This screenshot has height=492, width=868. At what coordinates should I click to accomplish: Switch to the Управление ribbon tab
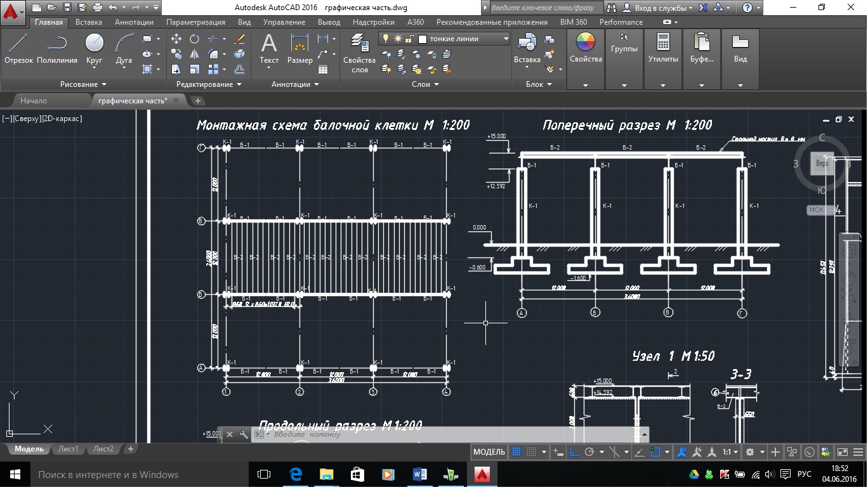tap(284, 22)
